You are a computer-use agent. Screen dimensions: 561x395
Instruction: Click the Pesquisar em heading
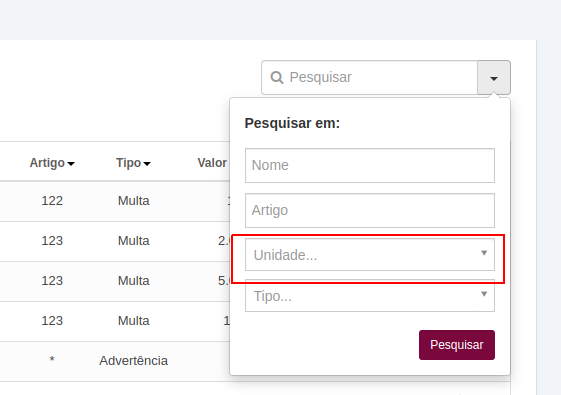click(292, 123)
